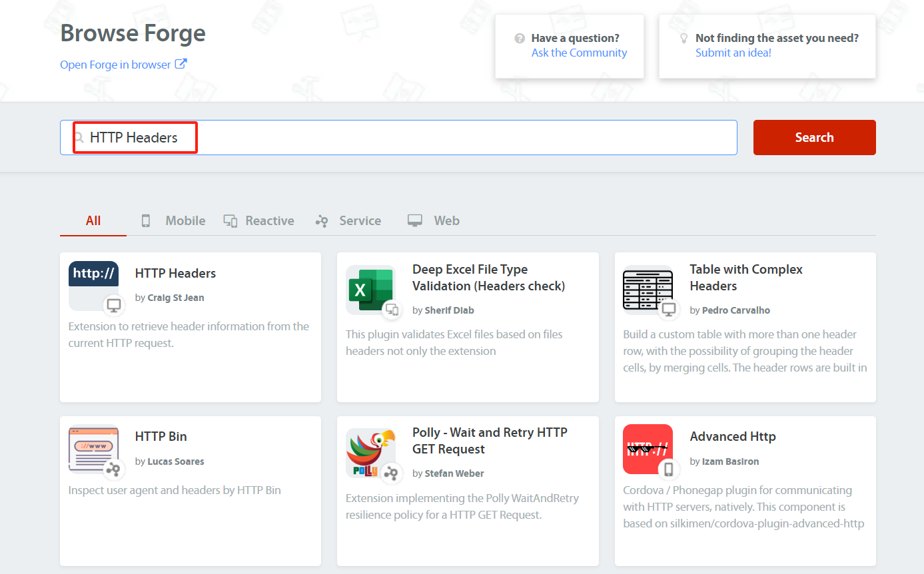
Task: Click description 'Extension implementing the Polly WaitAndRetry'
Action: tap(462, 507)
